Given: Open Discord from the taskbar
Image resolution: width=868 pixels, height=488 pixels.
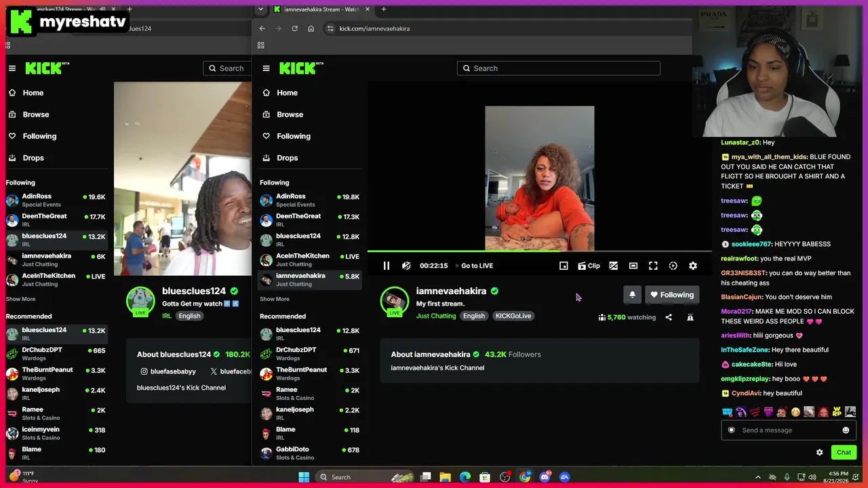Looking at the screenshot, I should pos(545,477).
